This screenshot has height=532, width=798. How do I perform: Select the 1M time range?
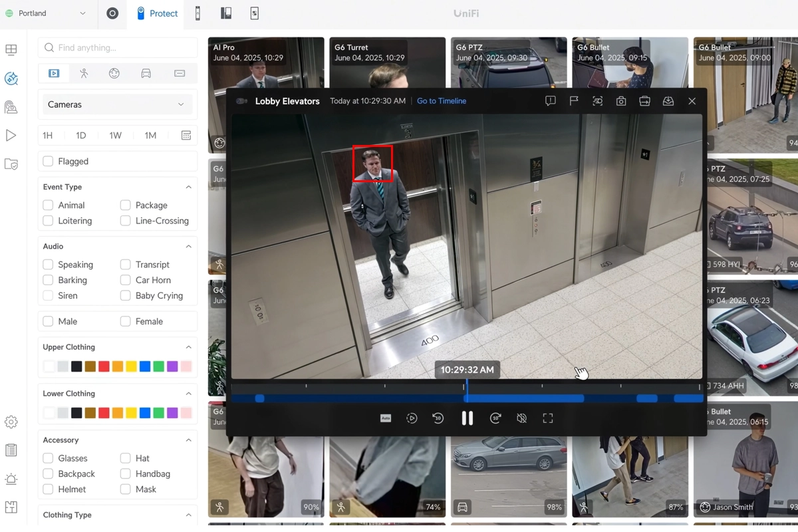pyautogui.click(x=150, y=136)
